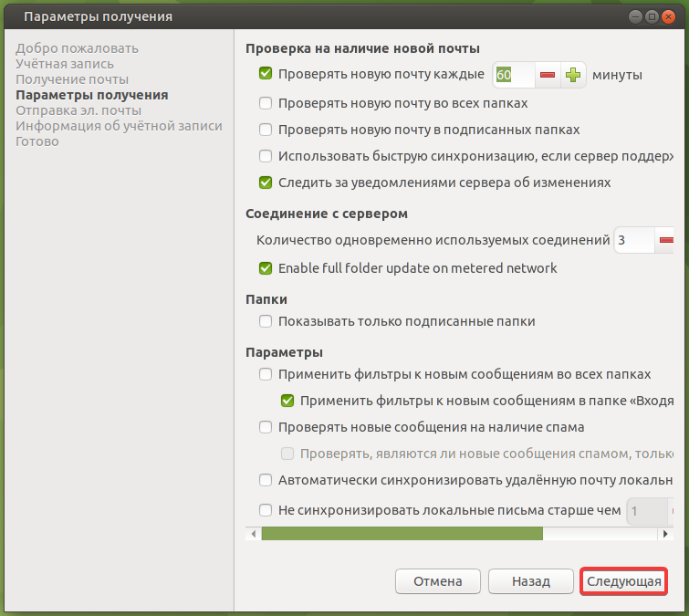689x616 pixels.
Task: Go to 'Учётная запись' sidebar step
Action: coord(65,64)
